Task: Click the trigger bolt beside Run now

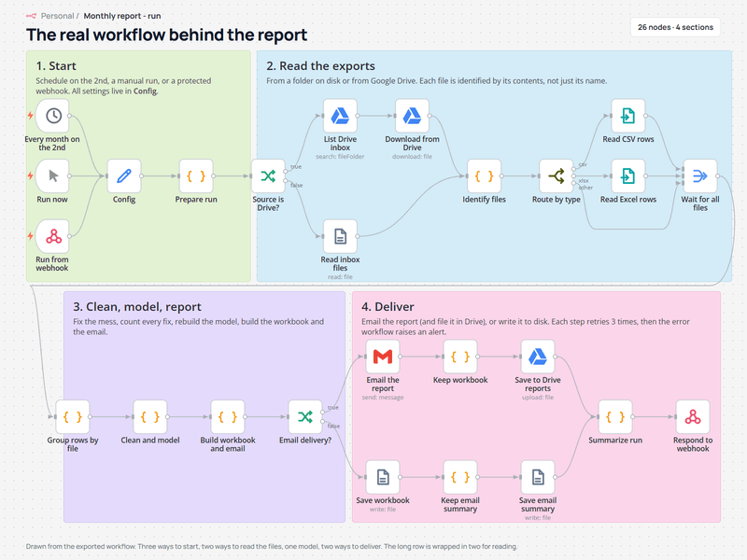Action: (x=30, y=175)
